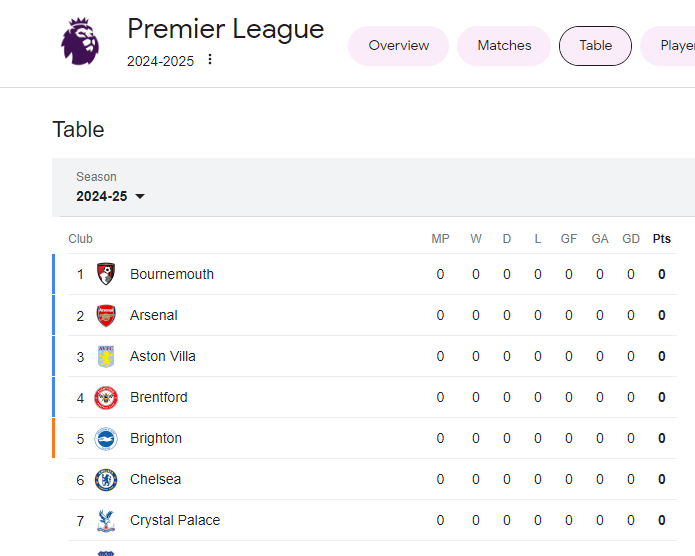The image size is (695, 556).
Task: Switch to the Overview tab
Action: click(x=398, y=46)
